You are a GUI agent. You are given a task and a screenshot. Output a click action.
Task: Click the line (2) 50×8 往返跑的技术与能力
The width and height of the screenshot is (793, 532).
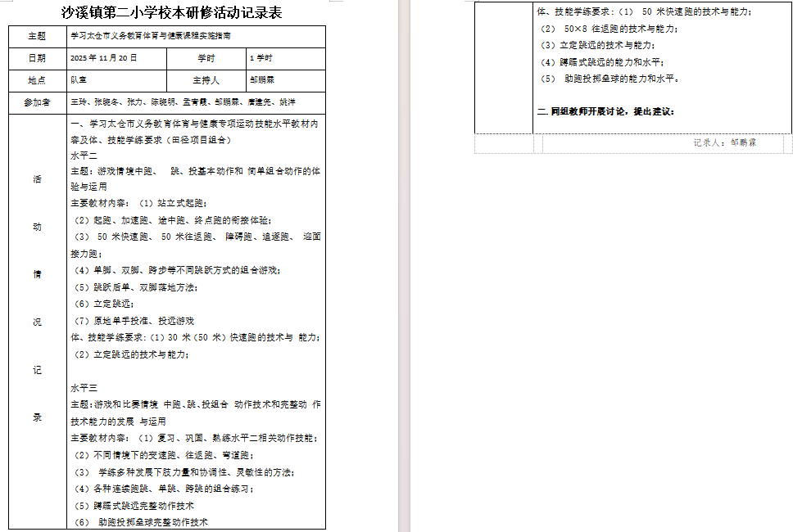(x=609, y=29)
